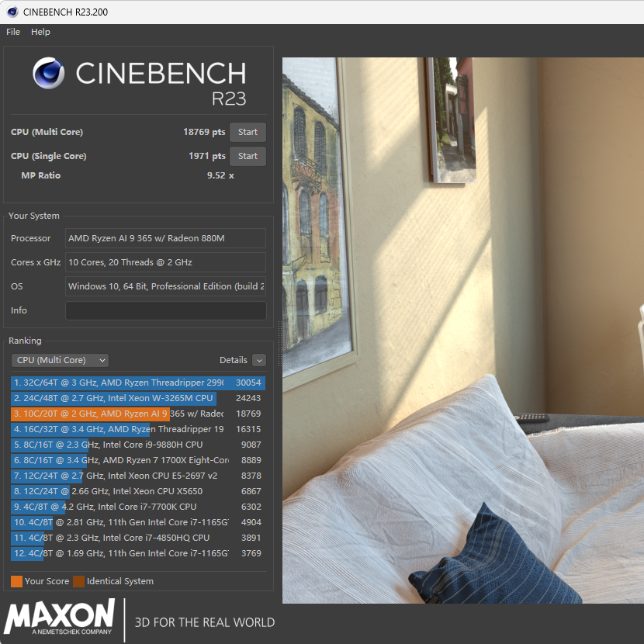
Task: Open the Help menu
Action: pos(40,32)
